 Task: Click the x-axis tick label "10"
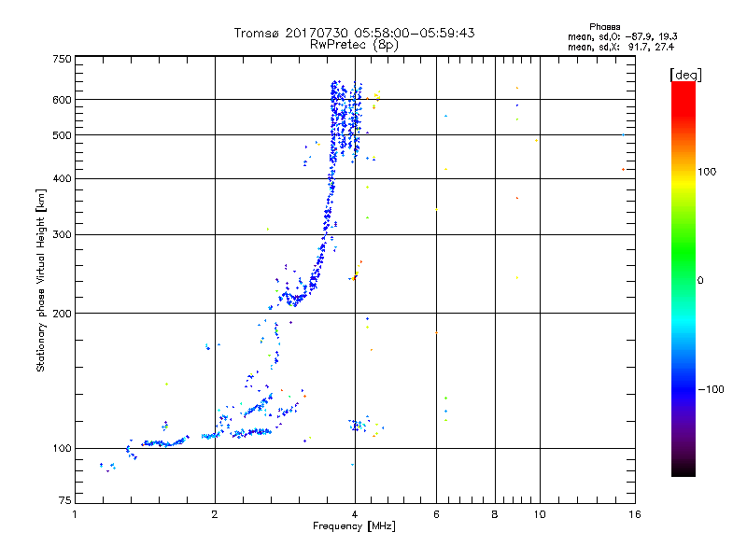[x=540, y=514]
